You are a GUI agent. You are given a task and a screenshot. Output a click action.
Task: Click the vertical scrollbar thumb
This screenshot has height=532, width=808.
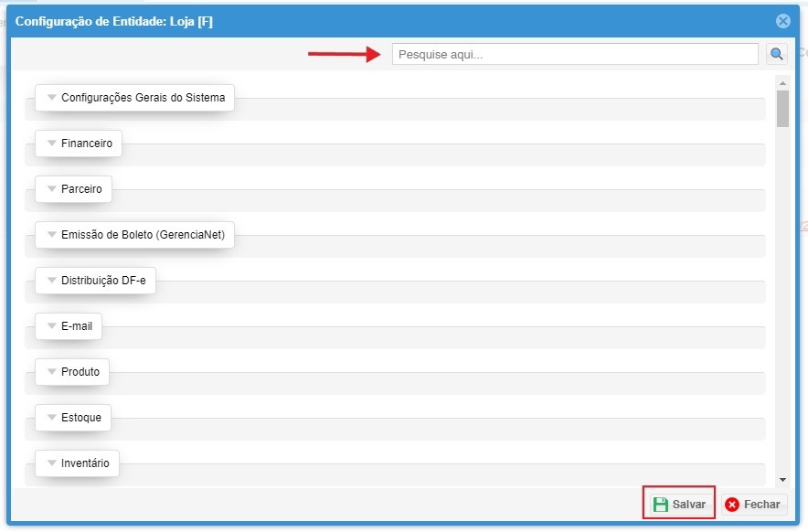click(782, 108)
